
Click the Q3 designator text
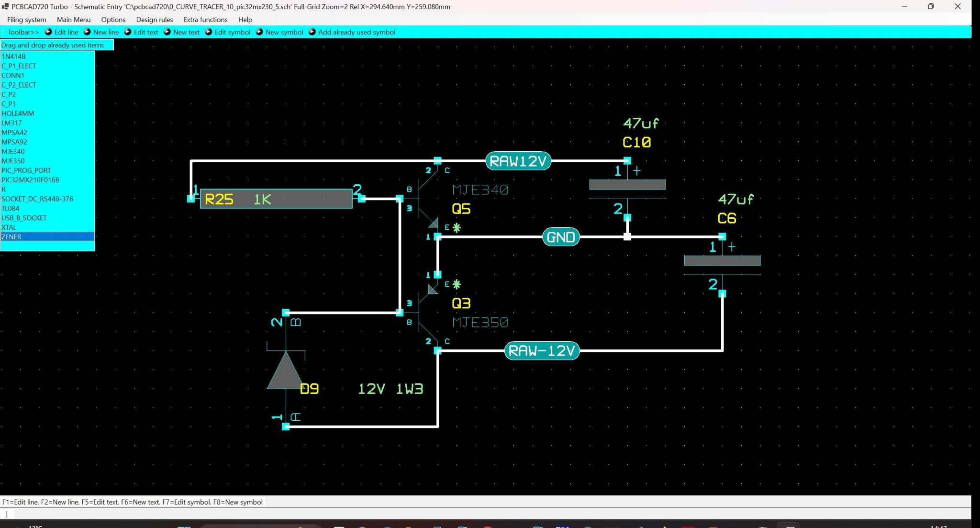point(461,303)
